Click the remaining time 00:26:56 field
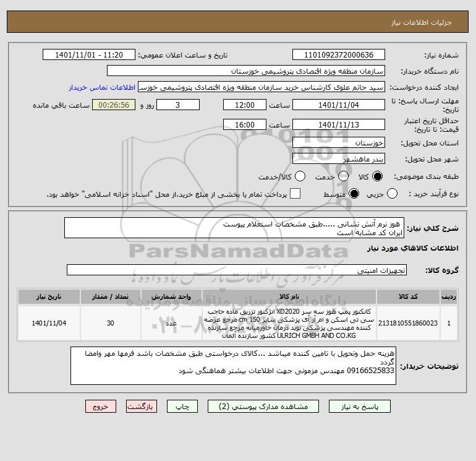 coord(114,105)
